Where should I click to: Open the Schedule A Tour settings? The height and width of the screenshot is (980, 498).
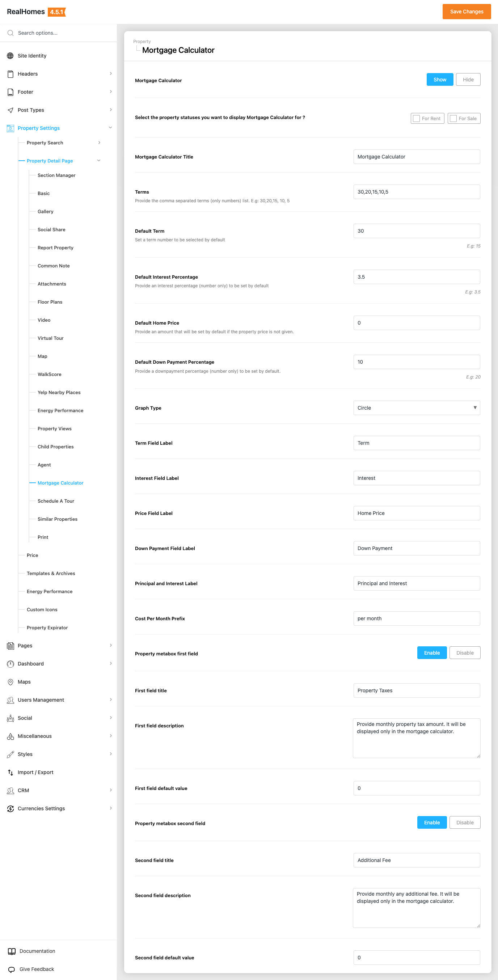pyautogui.click(x=56, y=501)
